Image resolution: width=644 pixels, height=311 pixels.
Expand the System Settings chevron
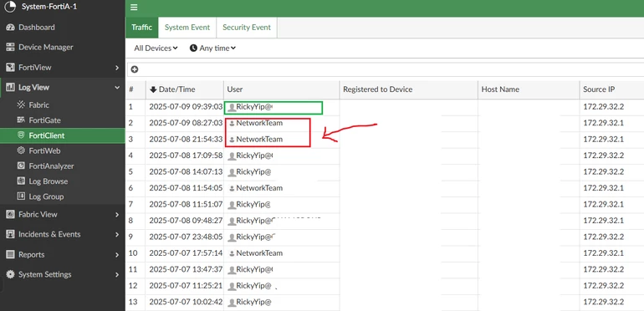tap(117, 275)
